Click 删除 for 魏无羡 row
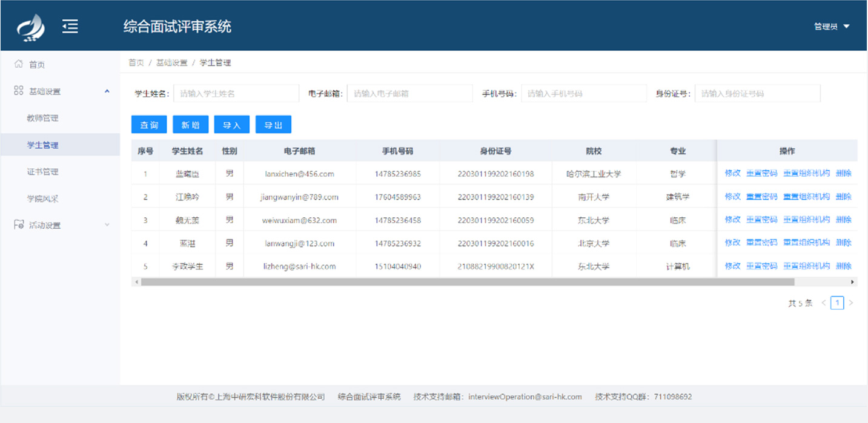This screenshot has height=423, width=868. pyautogui.click(x=844, y=219)
